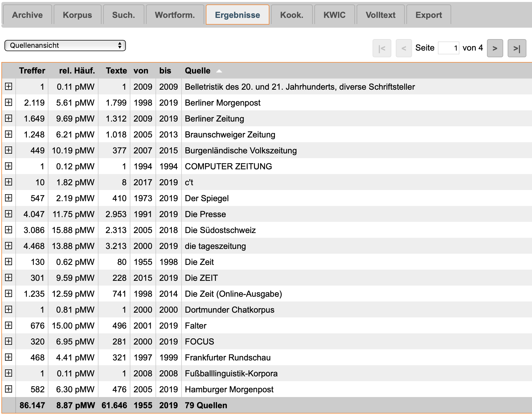The width and height of the screenshot is (532, 418).
Task: Open the Volltext tab
Action: (380, 15)
